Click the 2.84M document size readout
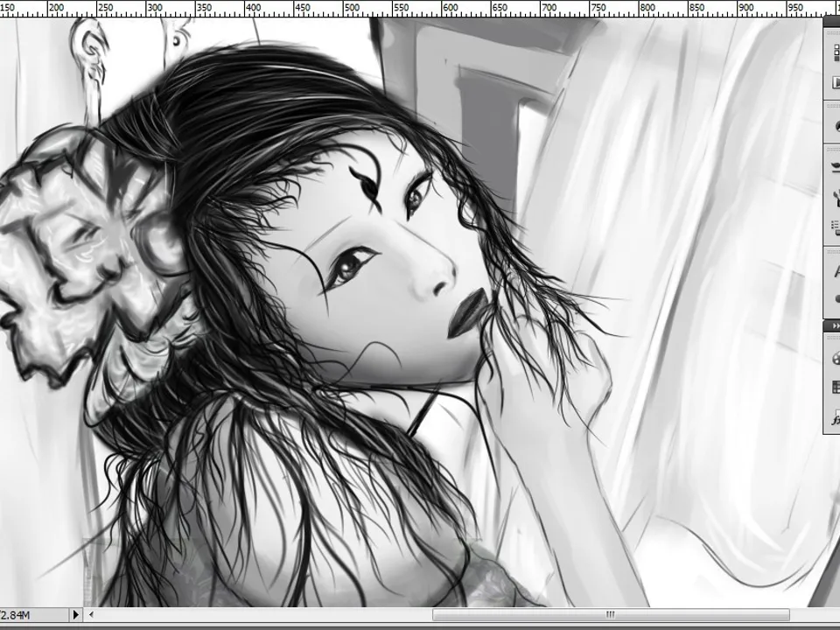The image size is (840, 630). pos(17,615)
